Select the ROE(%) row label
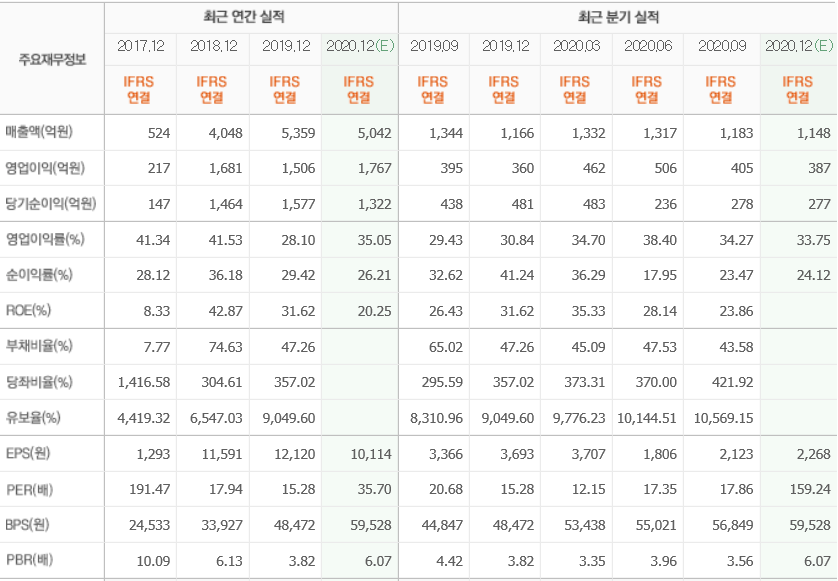 (x=28, y=311)
